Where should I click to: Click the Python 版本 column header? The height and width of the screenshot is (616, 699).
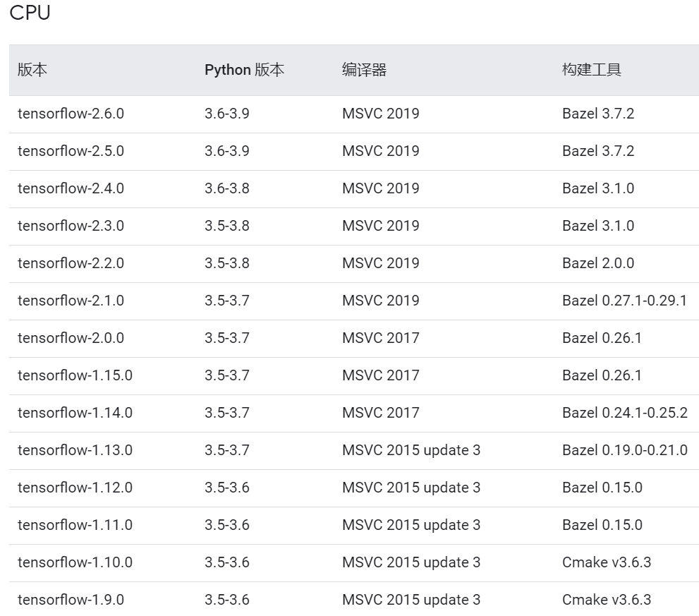(x=243, y=70)
